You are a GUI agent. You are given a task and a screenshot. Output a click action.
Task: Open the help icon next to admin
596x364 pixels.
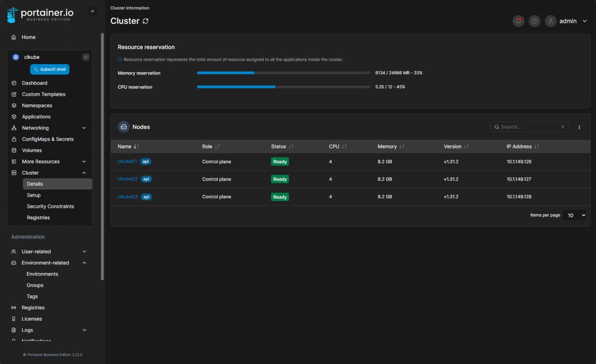coord(534,21)
